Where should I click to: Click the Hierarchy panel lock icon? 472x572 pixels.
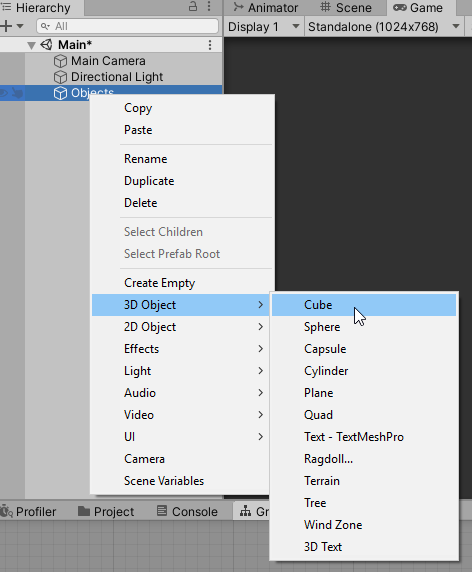click(x=193, y=6)
